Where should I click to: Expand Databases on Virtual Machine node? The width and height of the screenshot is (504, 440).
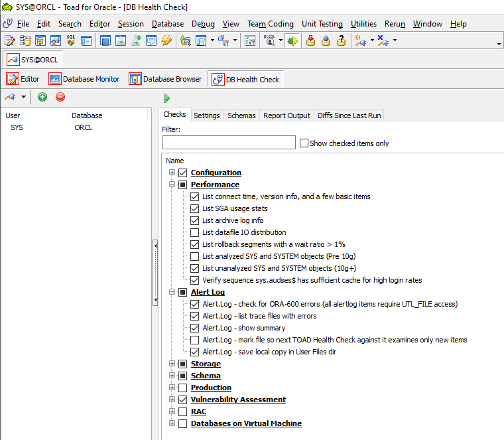pos(172,423)
